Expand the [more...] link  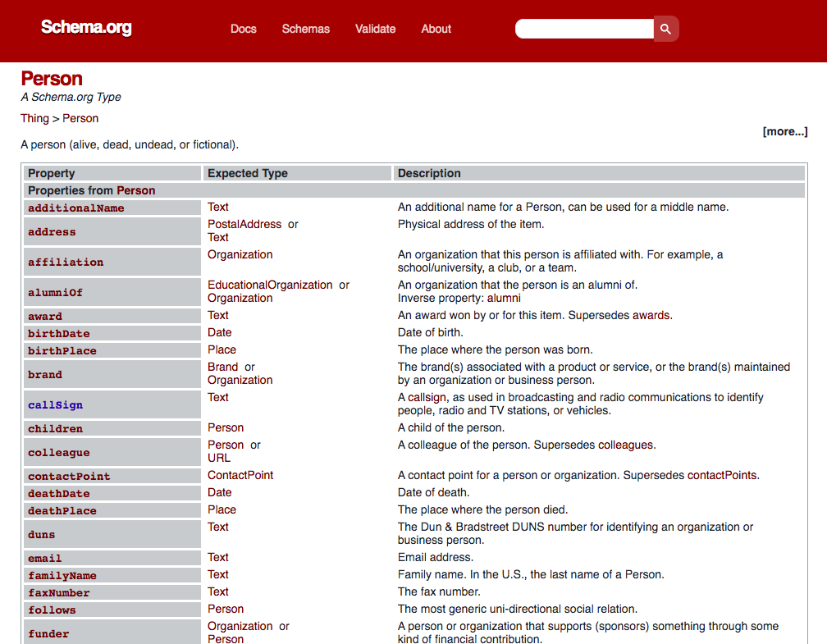[785, 131]
